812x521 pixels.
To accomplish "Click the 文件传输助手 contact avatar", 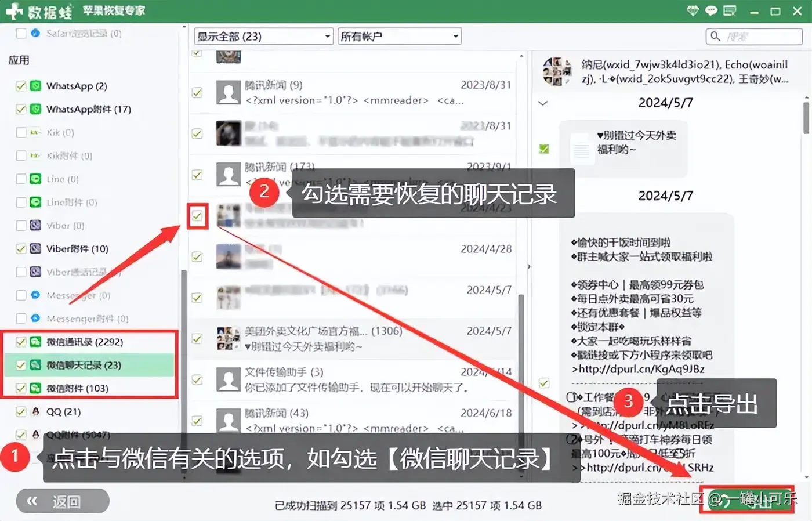I will 229,379.
